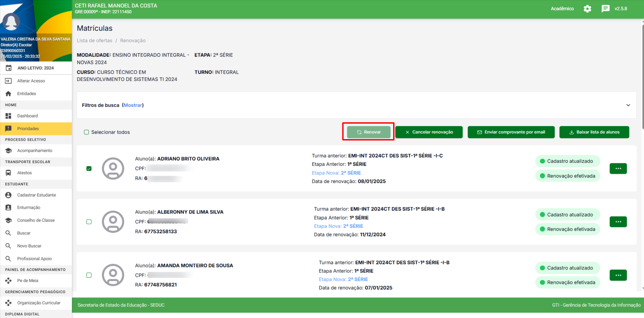Click the Lista de ofertas breadcrumb link
The height and width of the screenshot is (318, 644).
point(94,40)
